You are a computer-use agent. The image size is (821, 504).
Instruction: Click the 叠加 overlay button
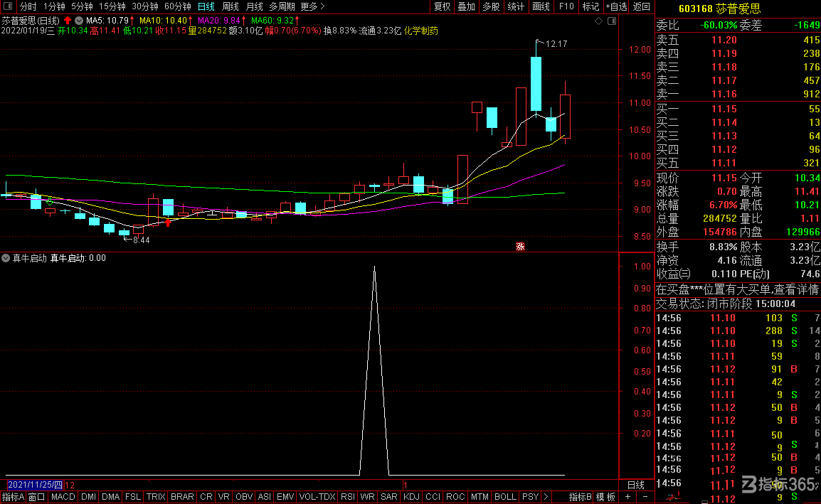tap(466, 6)
